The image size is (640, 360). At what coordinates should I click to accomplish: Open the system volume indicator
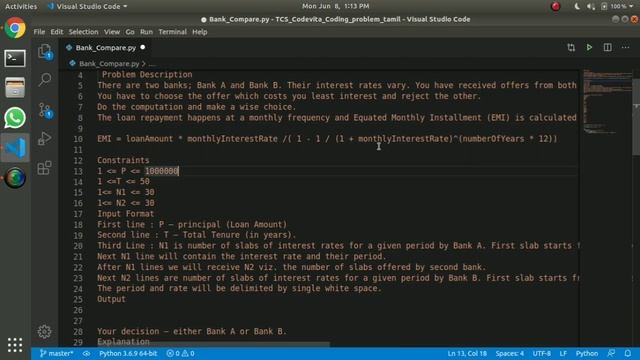coord(590,7)
